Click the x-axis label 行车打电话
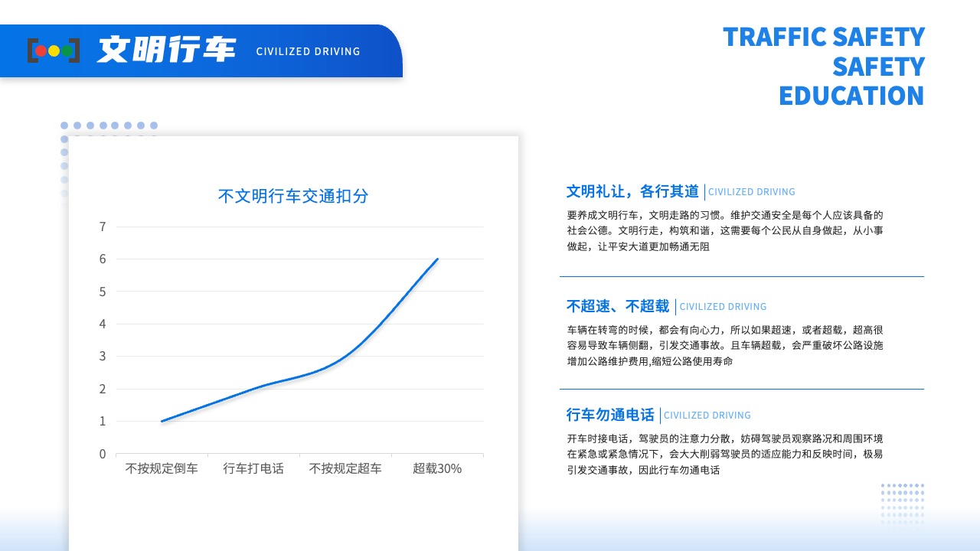980x551 pixels. click(253, 468)
